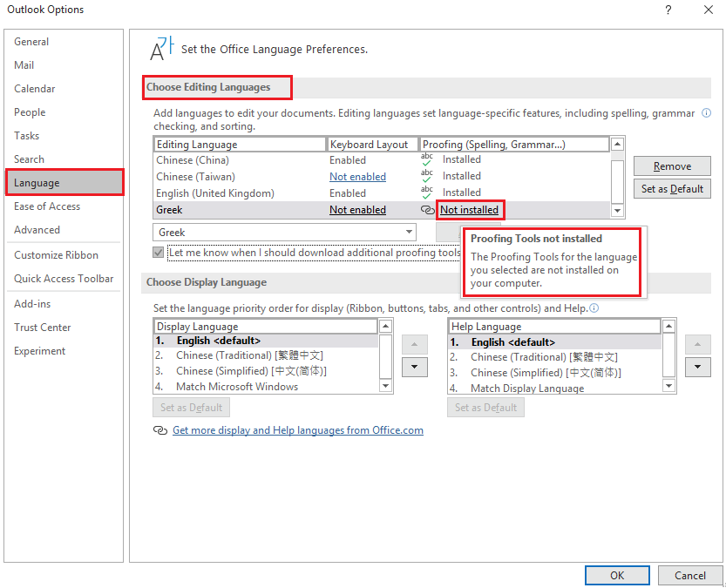Click the proofing abc icon for Chinese (China)
726x588 pixels.
pos(427,159)
